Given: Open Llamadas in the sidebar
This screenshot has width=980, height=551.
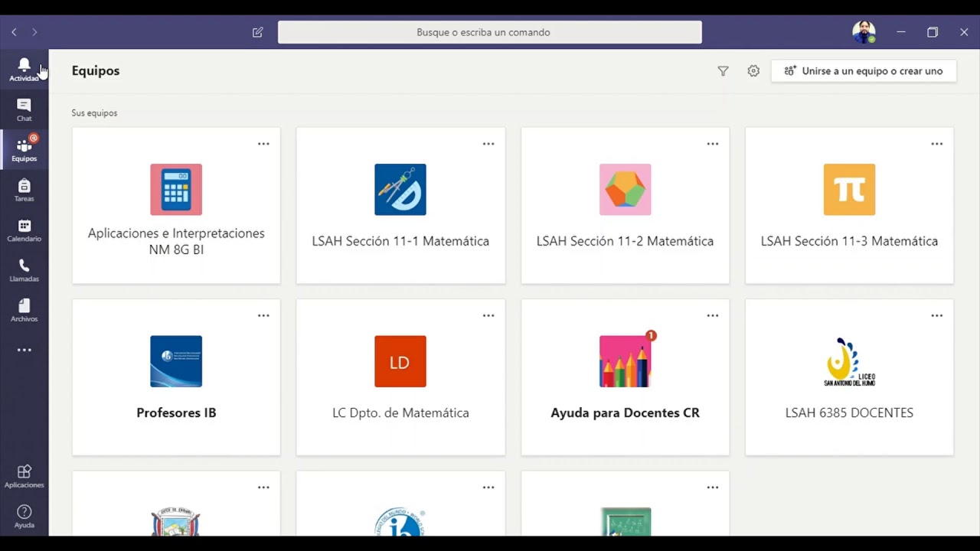Looking at the screenshot, I should point(24,270).
